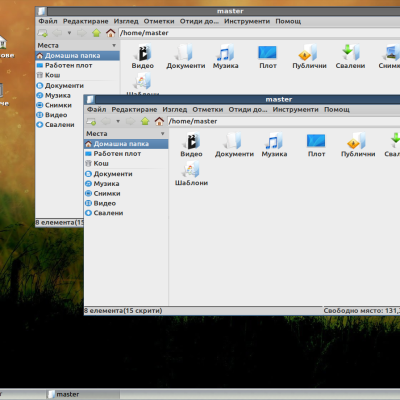This screenshot has width=400, height=400.
Task: Select Музика bookmark in front window sidebar
Action: click(126, 184)
